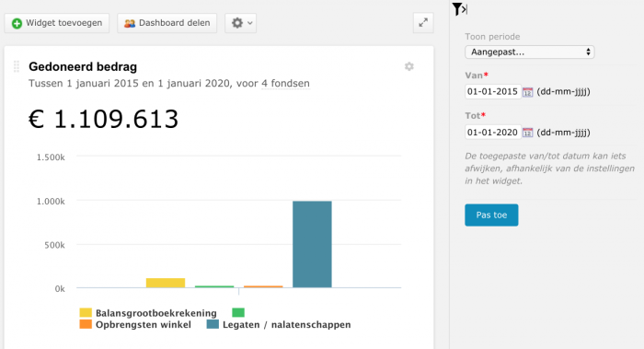Viewport: 644px width, 349px height.
Task: Select the thin green bar in chart
Action: 214,286
